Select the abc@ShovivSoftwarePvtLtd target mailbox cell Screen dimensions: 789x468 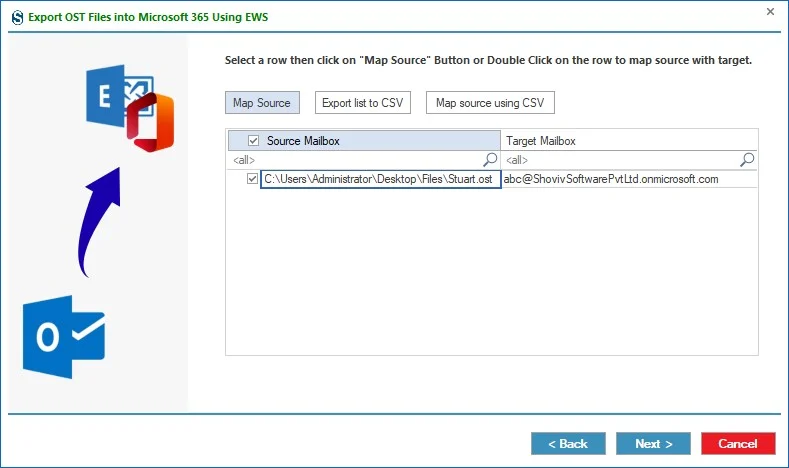pos(629,179)
